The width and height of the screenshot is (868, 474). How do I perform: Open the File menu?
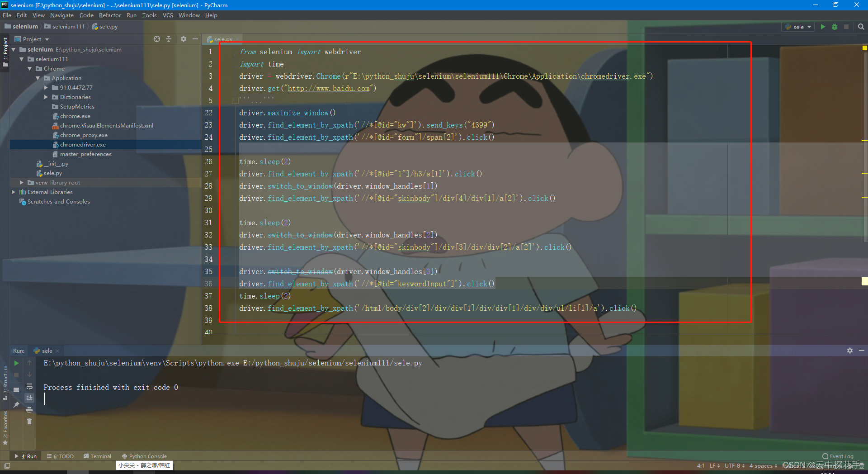(x=7, y=15)
